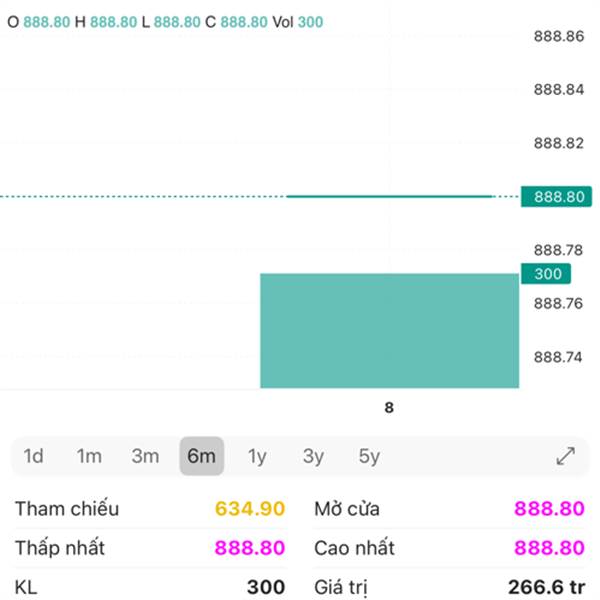Screen dimensions: 600x600
Task: Click date label 8 on axis
Action: tap(389, 408)
